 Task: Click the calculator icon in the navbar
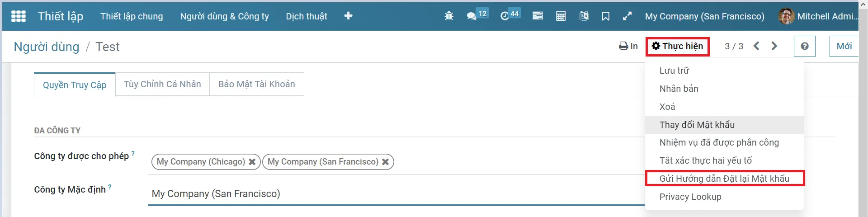561,16
